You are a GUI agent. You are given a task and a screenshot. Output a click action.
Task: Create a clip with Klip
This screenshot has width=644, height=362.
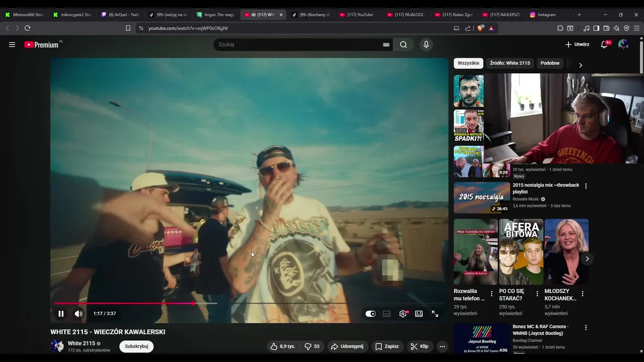[x=420, y=346]
